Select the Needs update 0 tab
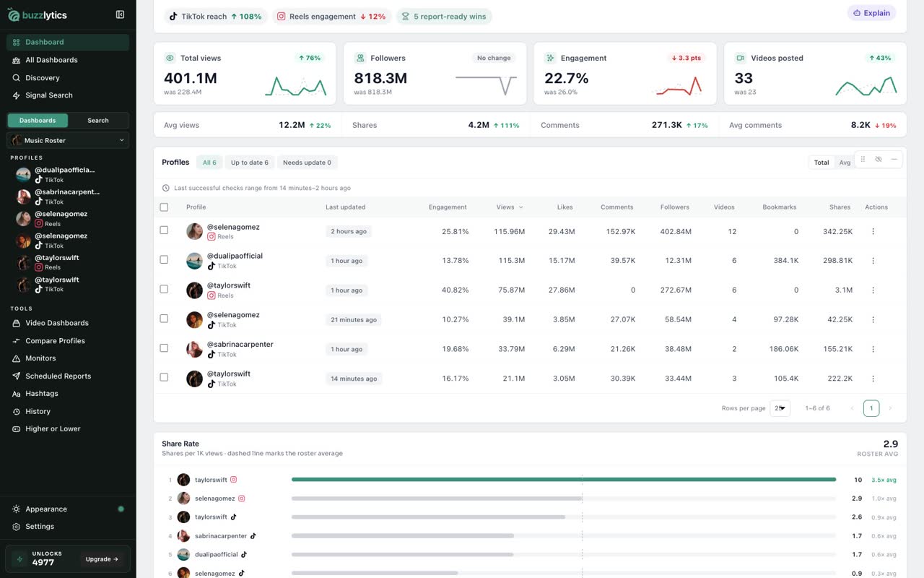 [x=307, y=163]
